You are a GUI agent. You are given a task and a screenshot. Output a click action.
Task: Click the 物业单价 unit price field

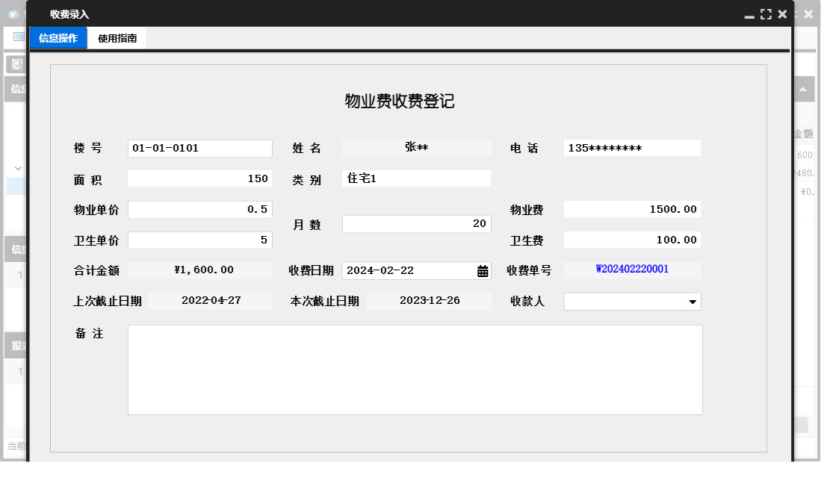pyautogui.click(x=198, y=209)
